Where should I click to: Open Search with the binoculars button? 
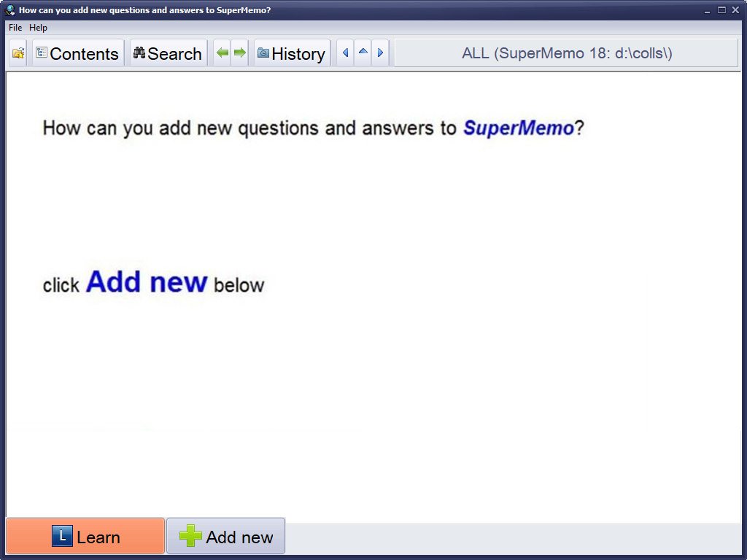[x=168, y=53]
